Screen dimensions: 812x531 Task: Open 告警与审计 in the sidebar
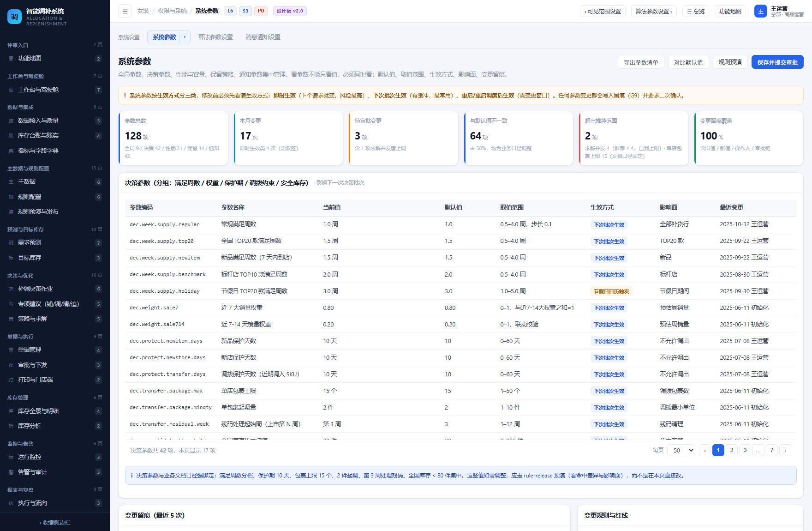[55, 472]
